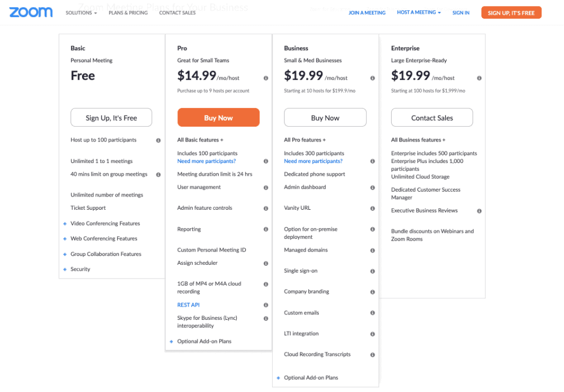Show info for Host up to 100 participants

158,140
